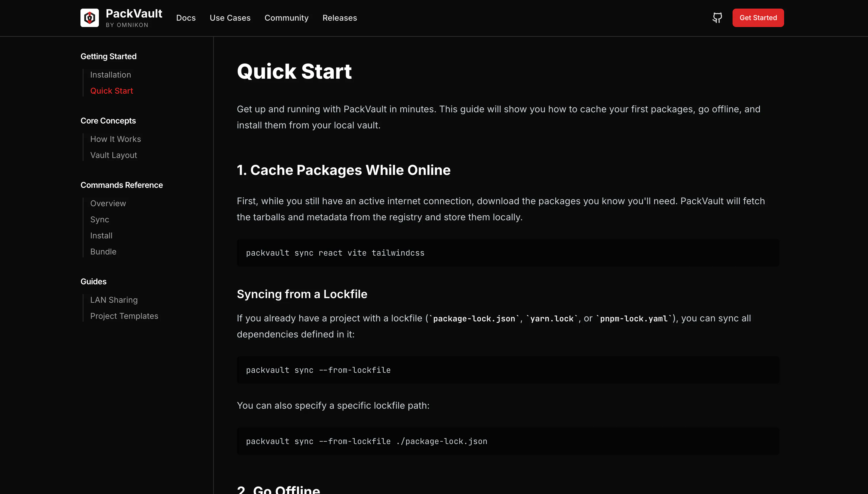Click the Cache Packages While Online heading
868x494 pixels.
tap(343, 170)
